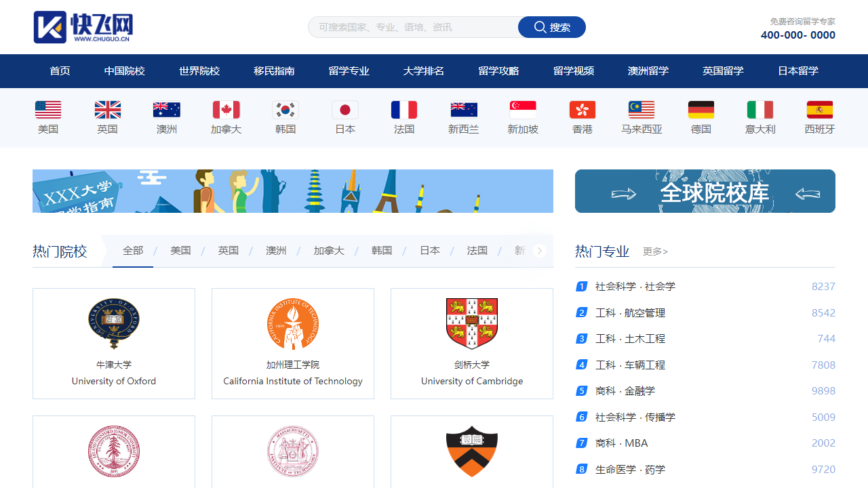Select the 德国 Germany flag icon

701,109
